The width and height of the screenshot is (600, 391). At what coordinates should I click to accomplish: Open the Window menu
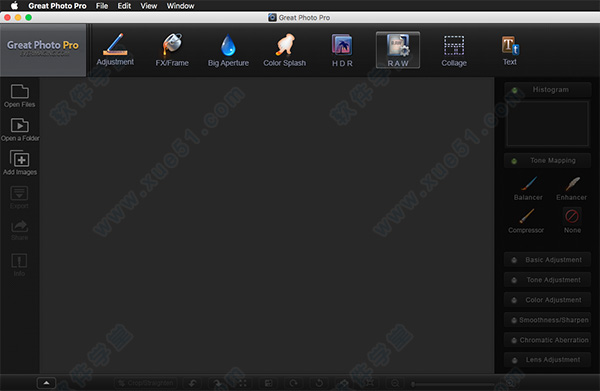180,6
